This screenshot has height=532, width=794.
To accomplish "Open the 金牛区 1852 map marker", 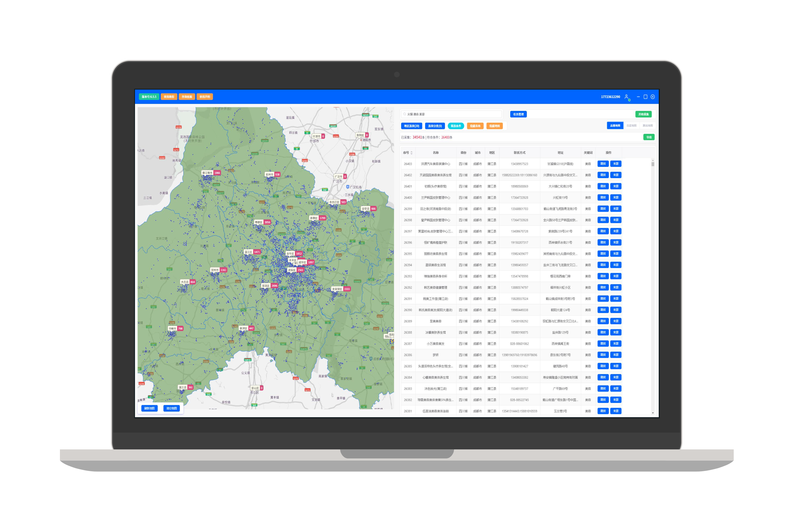I will click(x=294, y=253).
